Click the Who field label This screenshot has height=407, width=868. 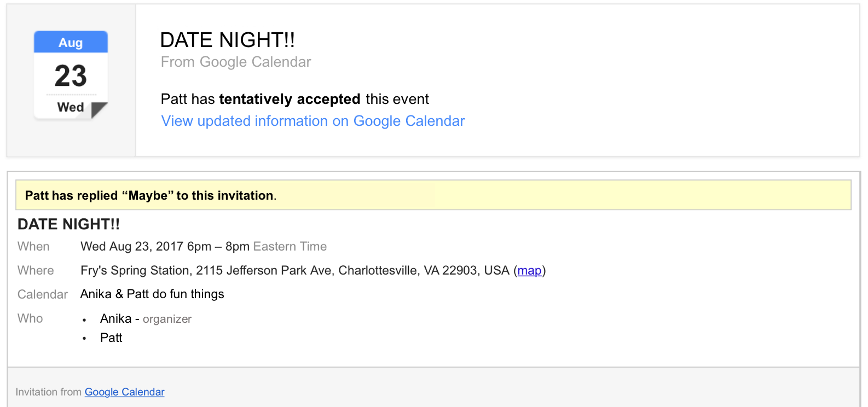[30, 318]
